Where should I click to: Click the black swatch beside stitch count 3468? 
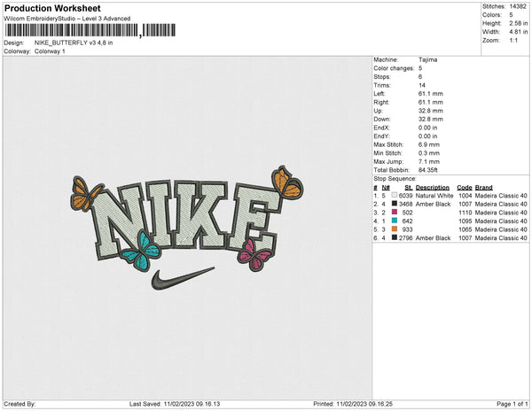tap(395, 204)
